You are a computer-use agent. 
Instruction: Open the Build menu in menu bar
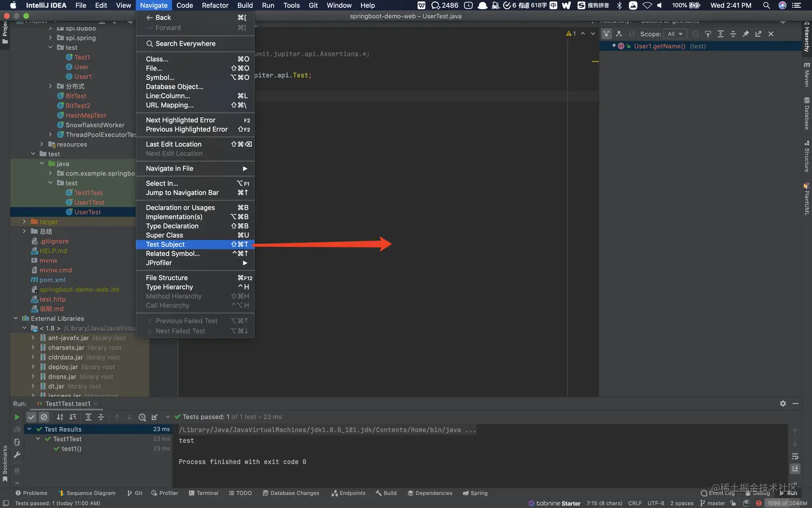[x=245, y=5]
